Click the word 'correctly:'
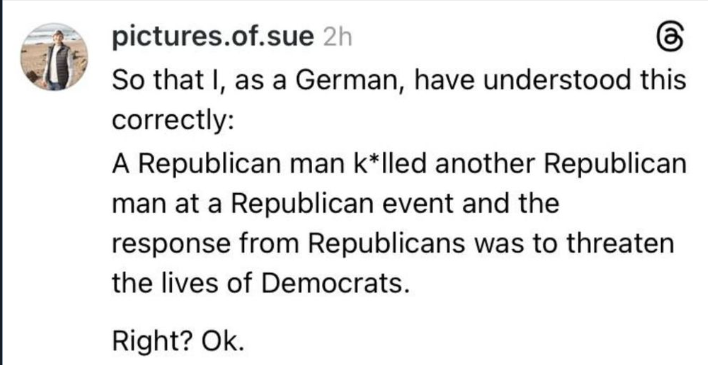 tap(172, 122)
